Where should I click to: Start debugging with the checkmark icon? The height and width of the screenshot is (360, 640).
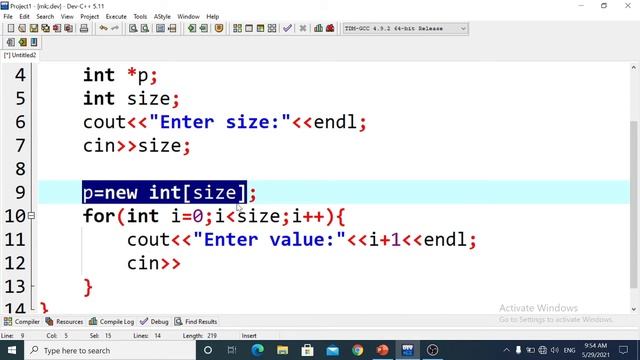pos(287,28)
